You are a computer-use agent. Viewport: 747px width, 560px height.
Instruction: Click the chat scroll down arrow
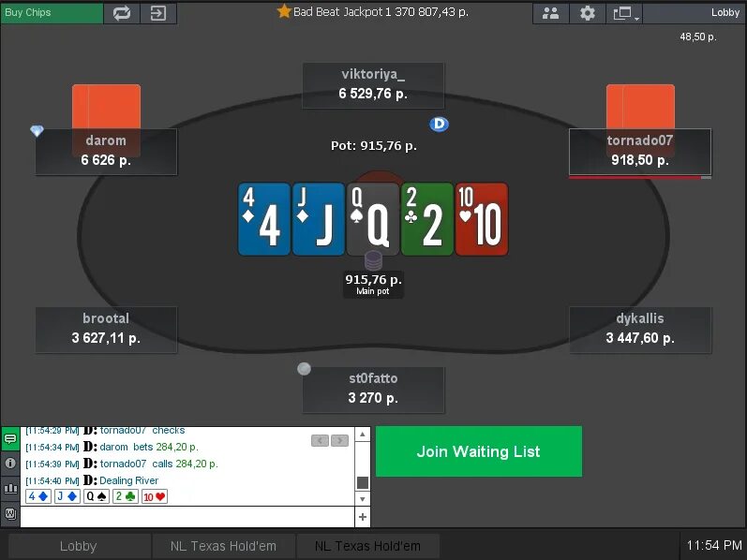363,498
